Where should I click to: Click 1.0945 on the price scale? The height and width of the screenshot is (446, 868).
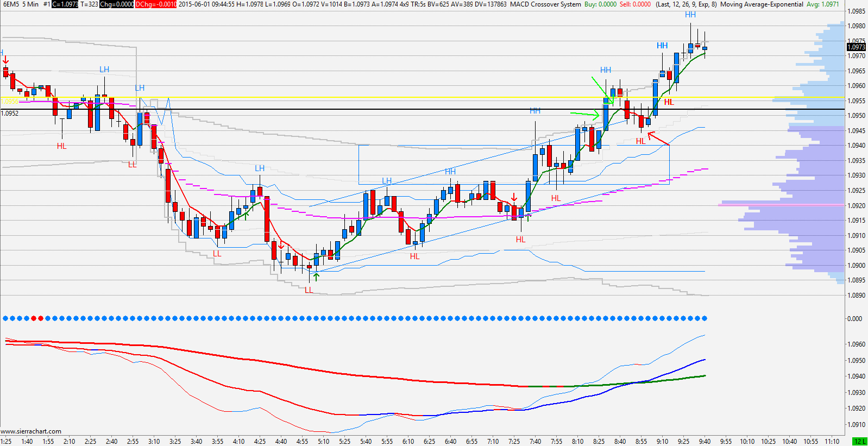click(x=857, y=131)
